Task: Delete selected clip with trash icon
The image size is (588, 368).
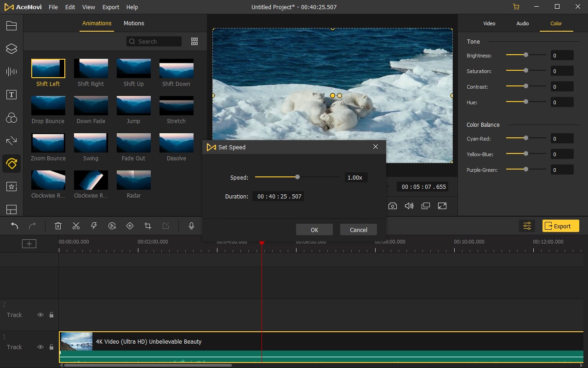Action: point(58,226)
